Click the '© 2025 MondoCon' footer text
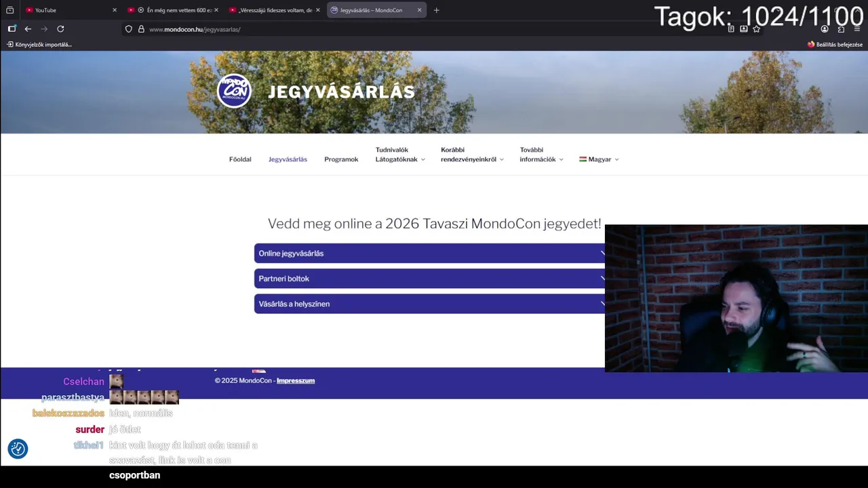This screenshot has height=488, width=868. pyautogui.click(x=243, y=381)
